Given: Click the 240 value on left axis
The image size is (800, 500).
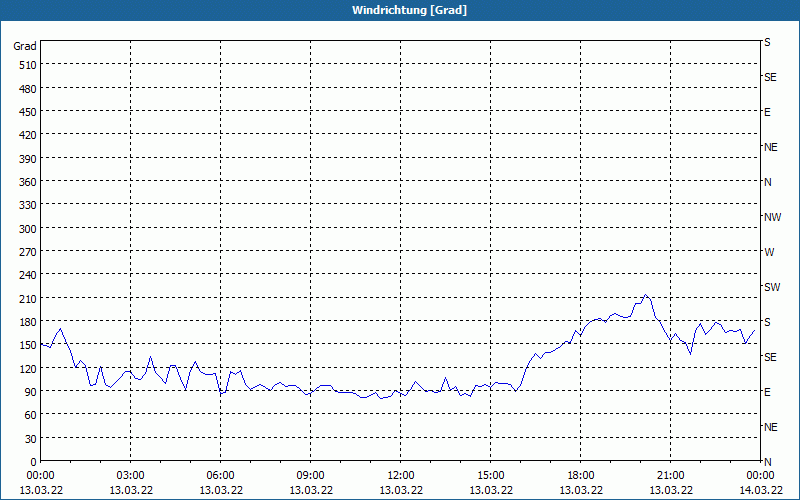Looking at the screenshot, I should click(28, 276).
